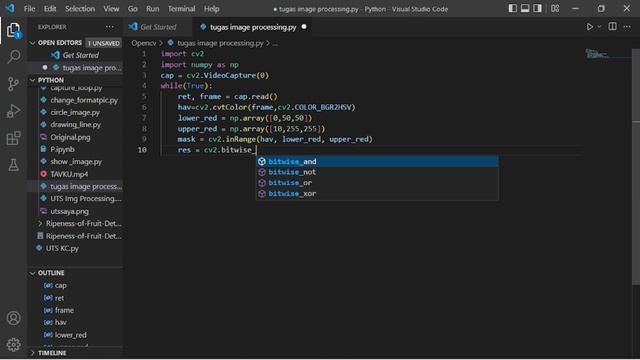Open the Testing flask icon
Screen dimensions: 640x360
click(13, 165)
